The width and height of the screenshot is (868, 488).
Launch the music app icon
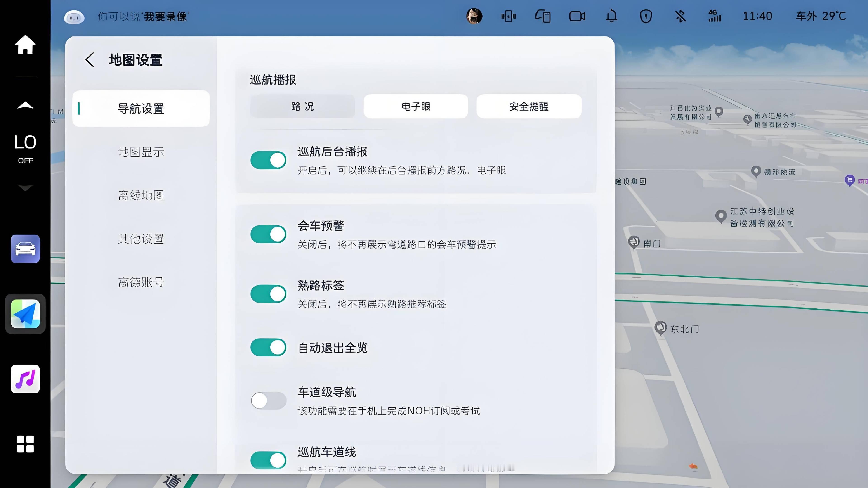tap(25, 379)
